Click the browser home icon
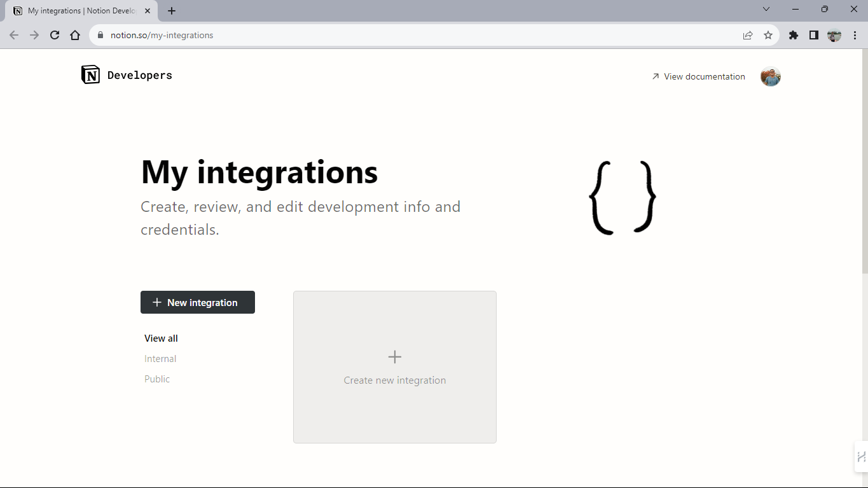868x488 pixels. 75,35
